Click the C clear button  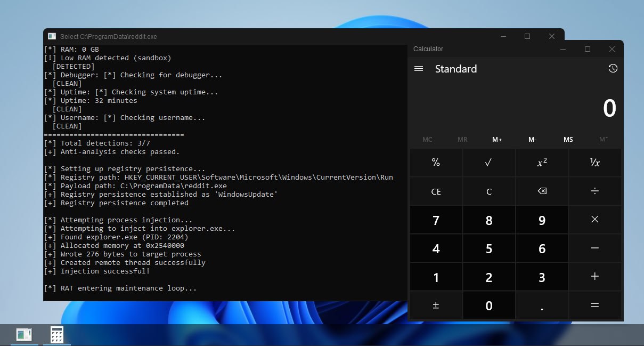pyautogui.click(x=489, y=191)
